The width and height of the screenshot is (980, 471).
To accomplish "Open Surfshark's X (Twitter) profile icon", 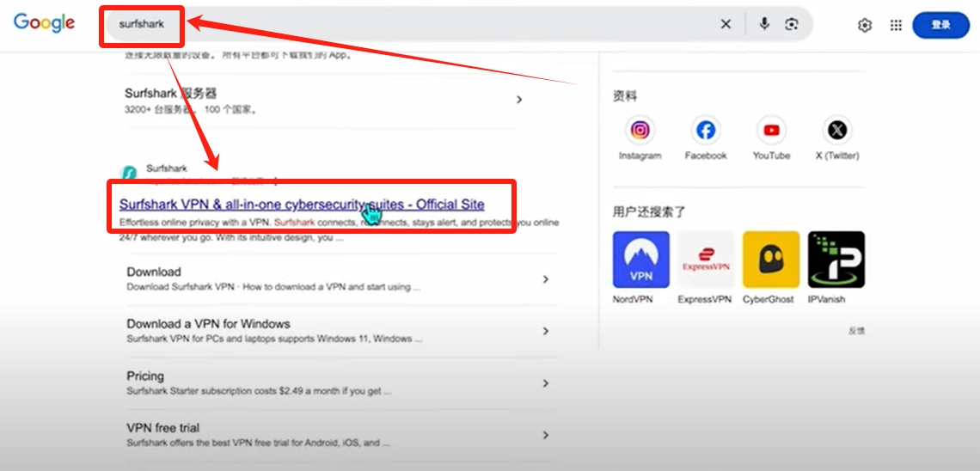I will pos(837,131).
